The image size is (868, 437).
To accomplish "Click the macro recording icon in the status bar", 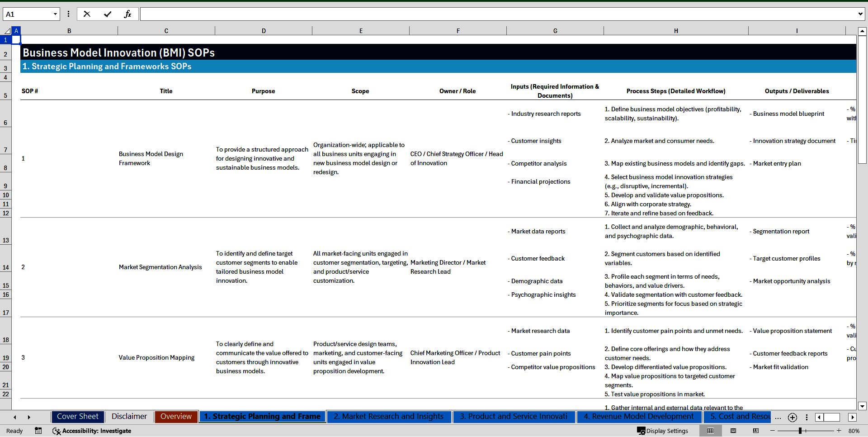I will point(38,431).
